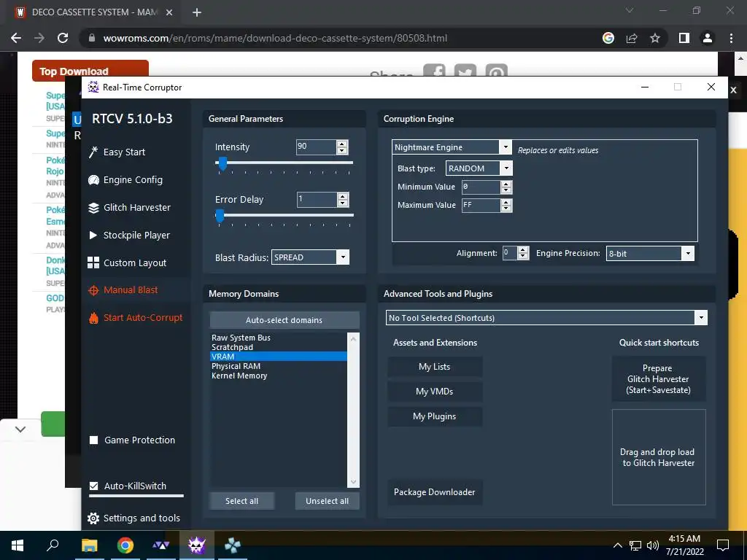Select VRAM memory domain
Screen dimensions: 747x560
point(279,357)
